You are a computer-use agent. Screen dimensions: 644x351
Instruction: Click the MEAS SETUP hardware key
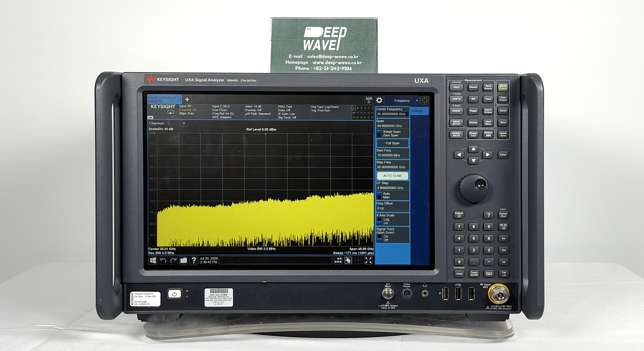pos(456,123)
